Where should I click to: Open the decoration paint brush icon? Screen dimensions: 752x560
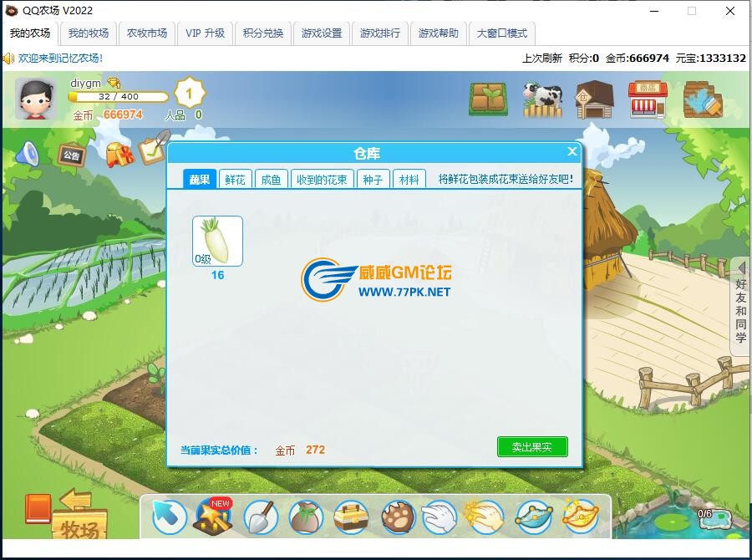[x=702, y=99]
